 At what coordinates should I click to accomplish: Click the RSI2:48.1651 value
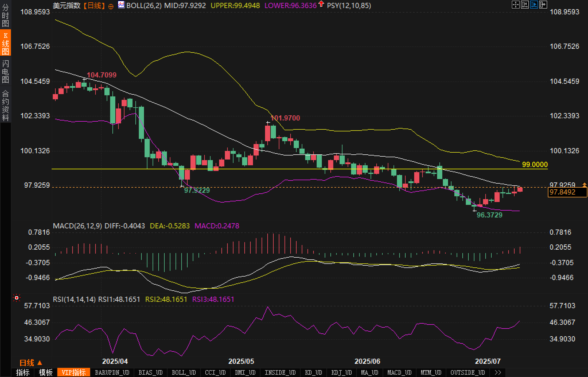pyautogui.click(x=166, y=299)
